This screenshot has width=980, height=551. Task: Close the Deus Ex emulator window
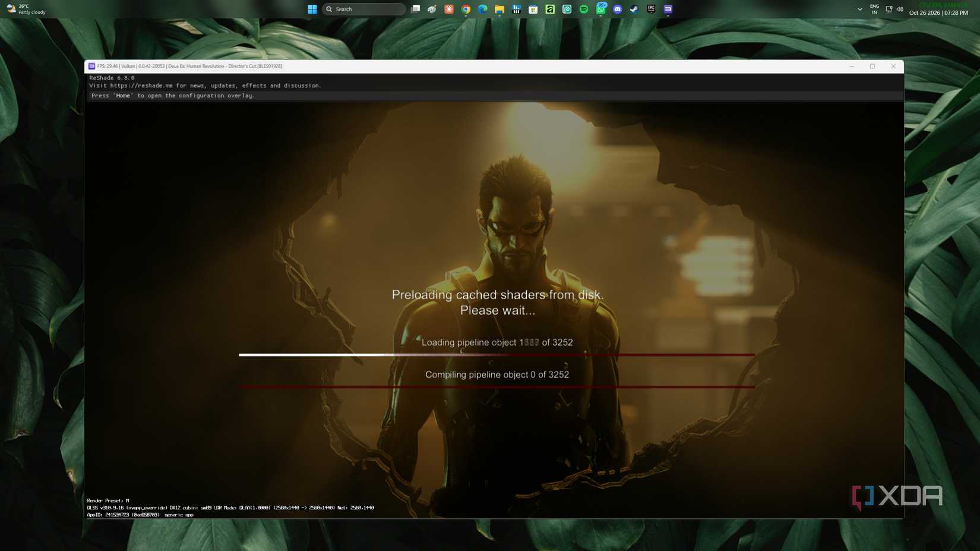click(x=893, y=66)
